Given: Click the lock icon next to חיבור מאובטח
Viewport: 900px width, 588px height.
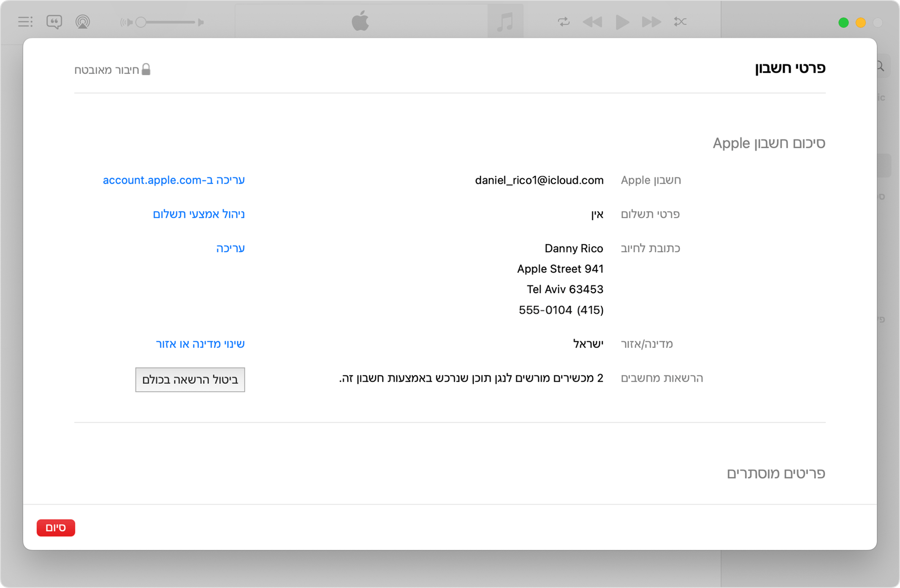Looking at the screenshot, I should (x=146, y=69).
